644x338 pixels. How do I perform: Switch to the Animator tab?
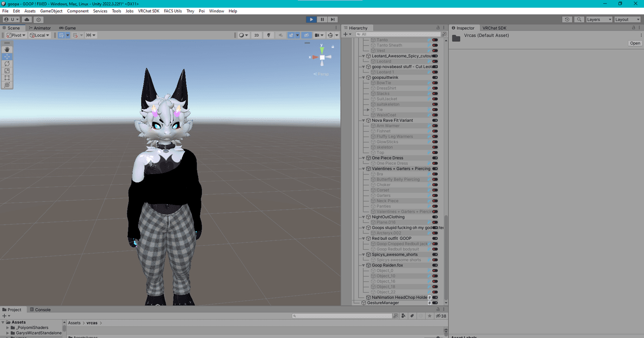(40, 28)
